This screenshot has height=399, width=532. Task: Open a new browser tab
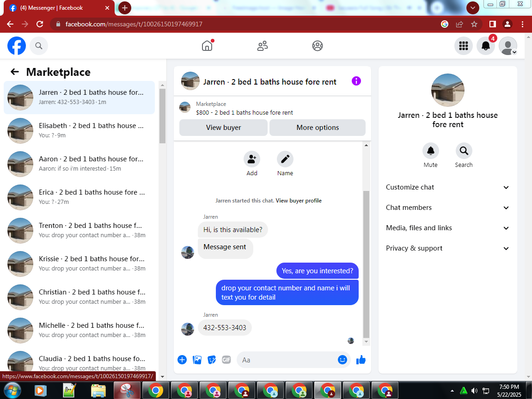click(x=124, y=8)
